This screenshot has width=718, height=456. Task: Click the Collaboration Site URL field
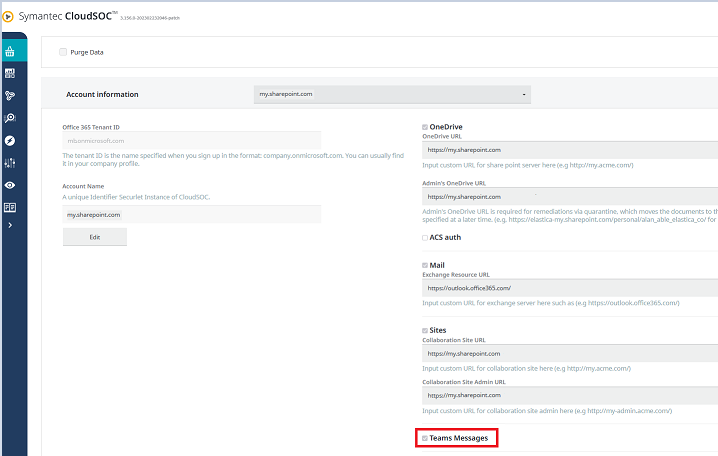pos(570,354)
